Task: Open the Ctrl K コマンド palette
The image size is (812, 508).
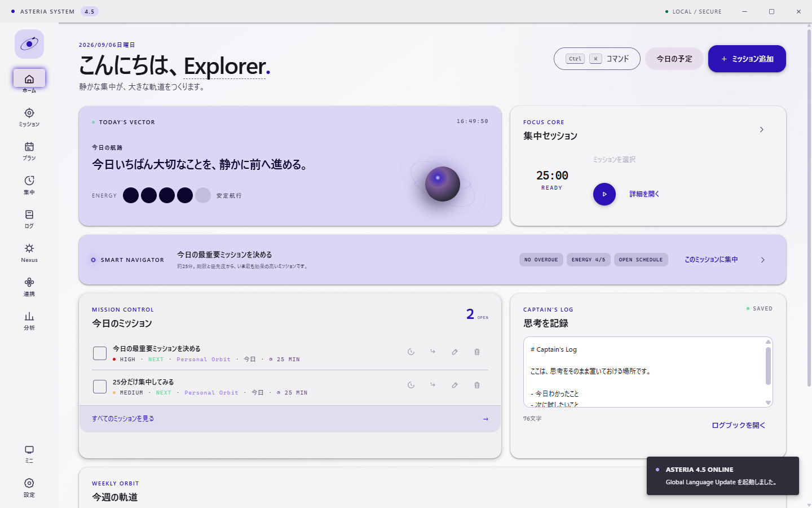Action: [x=597, y=59]
